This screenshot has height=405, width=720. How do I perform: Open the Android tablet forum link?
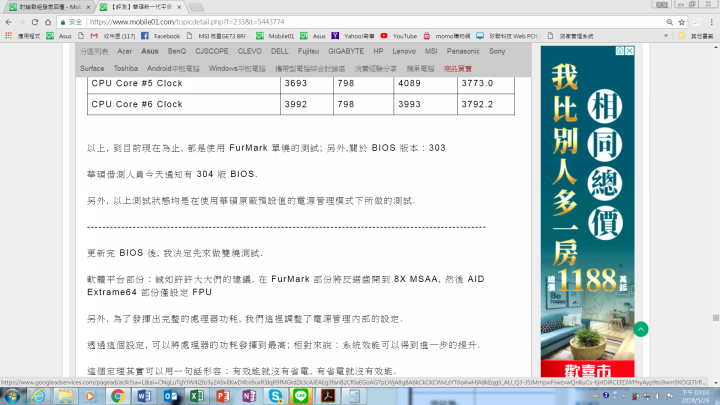(173, 68)
